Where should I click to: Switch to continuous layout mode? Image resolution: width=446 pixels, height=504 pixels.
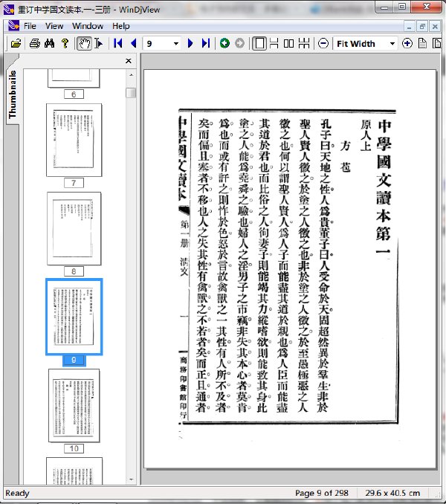[x=274, y=43]
